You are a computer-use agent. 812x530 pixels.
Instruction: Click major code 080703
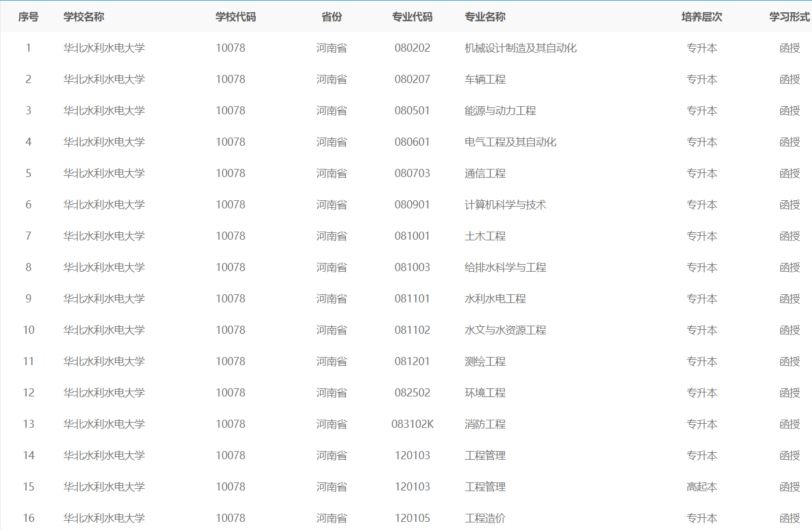(x=412, y=174)
